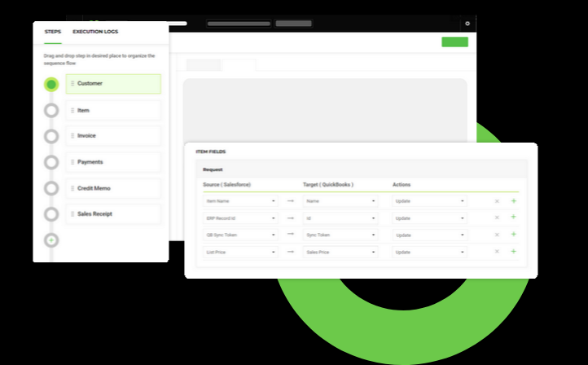The width and height of the screenshot is (588, 365).
Task: Remove the QB Sync Token mapping row
Action: (x=497, y=235)
